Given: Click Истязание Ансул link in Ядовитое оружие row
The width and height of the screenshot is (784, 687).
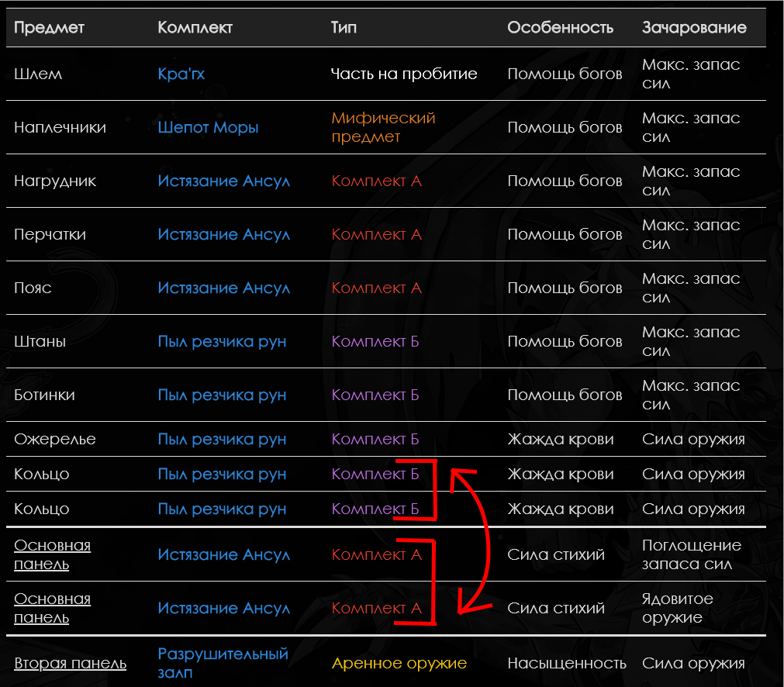Looking at the screenshot, I should coord(223,608).
